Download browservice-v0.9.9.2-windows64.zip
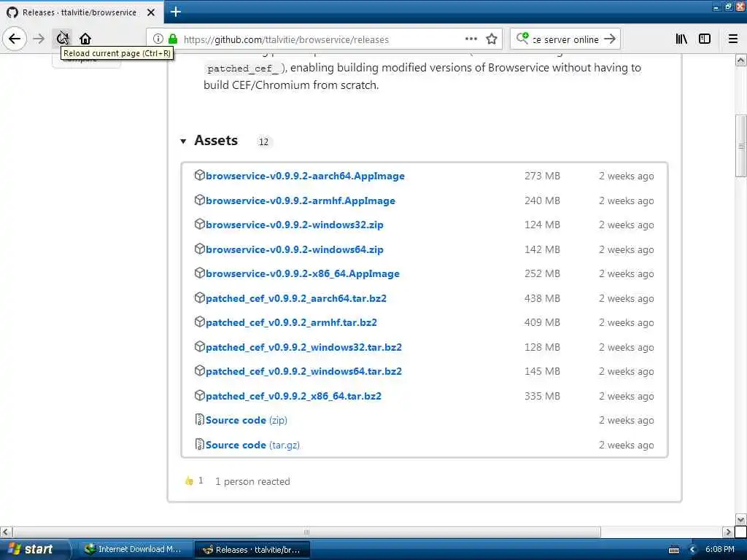This screenshot has width=747, height=560. point(295,249)
